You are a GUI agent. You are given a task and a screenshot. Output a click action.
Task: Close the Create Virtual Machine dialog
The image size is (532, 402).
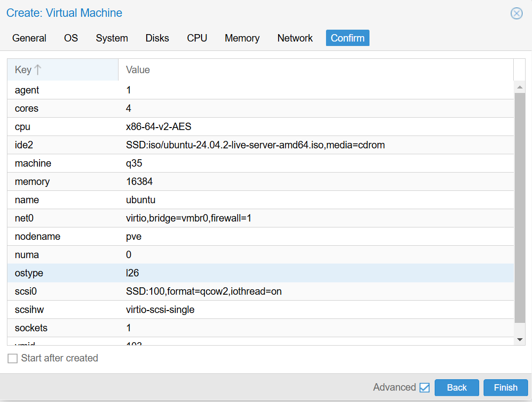pos(516,13)
